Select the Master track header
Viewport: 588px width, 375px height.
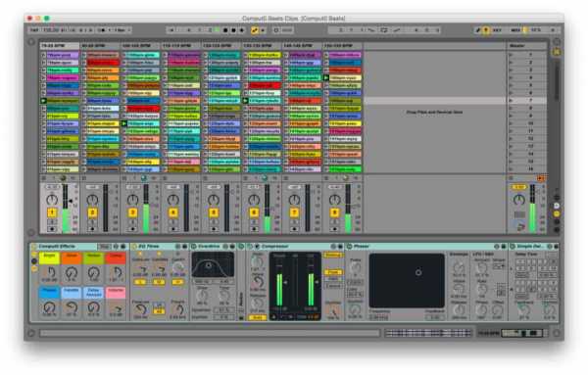(x=526, y=46)
